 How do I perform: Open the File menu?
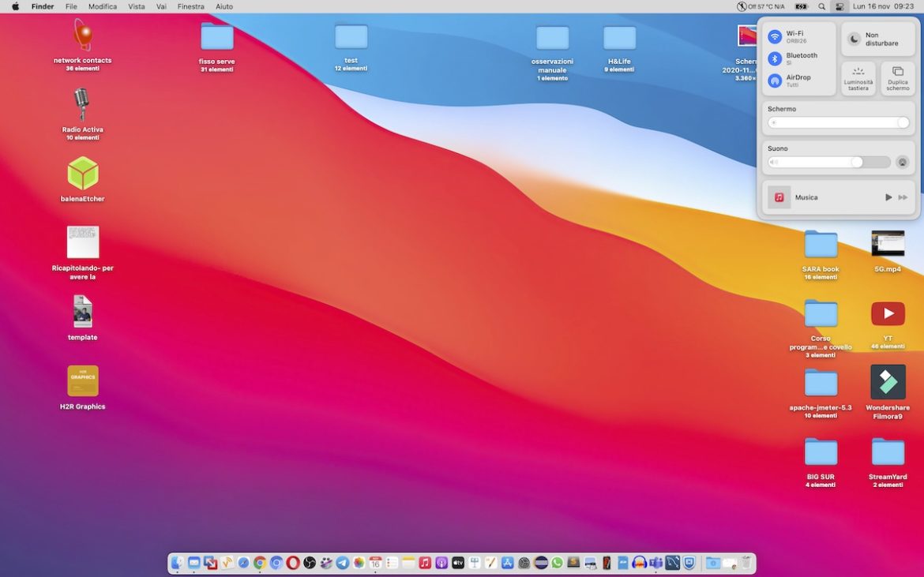71,6
